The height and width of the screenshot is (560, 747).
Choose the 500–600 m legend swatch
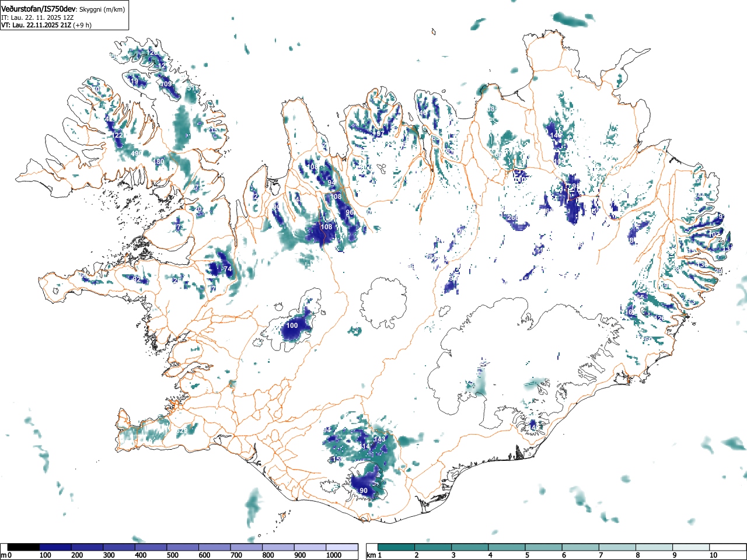point(183,547)
